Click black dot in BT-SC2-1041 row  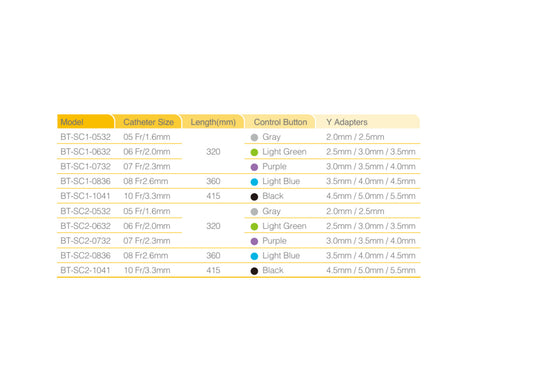[254, 271]
